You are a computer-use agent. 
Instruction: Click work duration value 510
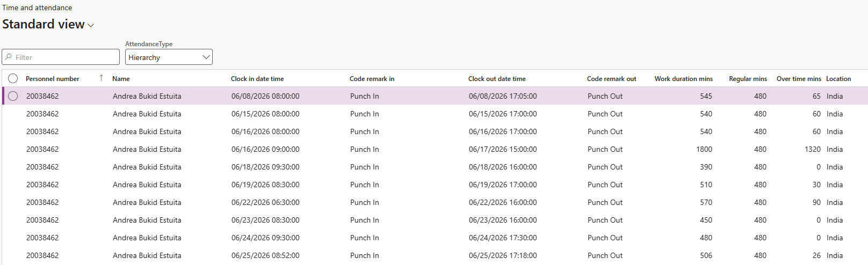(x=706, y=185)
